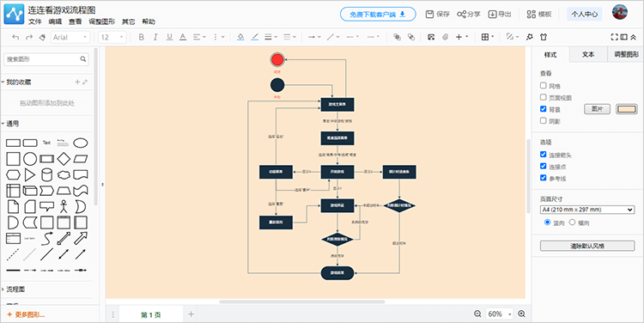Open the 查看 menu
This screenshot has height=323, width=644.
76,21
